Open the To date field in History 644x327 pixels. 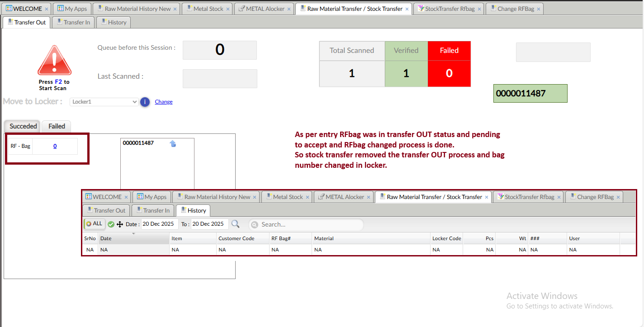click(209, 224)
